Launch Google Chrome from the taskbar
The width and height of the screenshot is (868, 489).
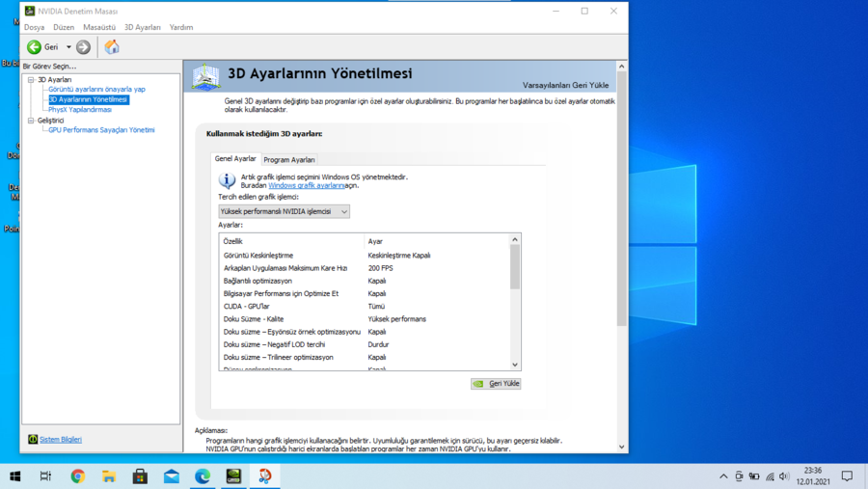point(77,475)
